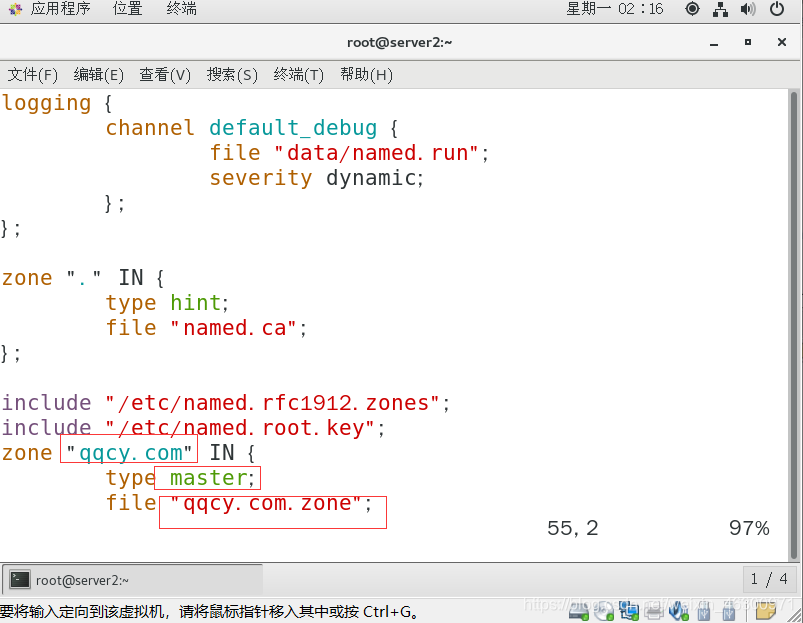Viewport: 803px width, 623px height.
Task: Click the word 'dynamic'
Action: [372, 178]
